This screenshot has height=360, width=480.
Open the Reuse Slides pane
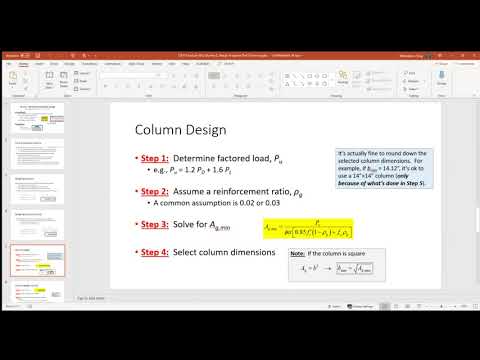[64, 79]
